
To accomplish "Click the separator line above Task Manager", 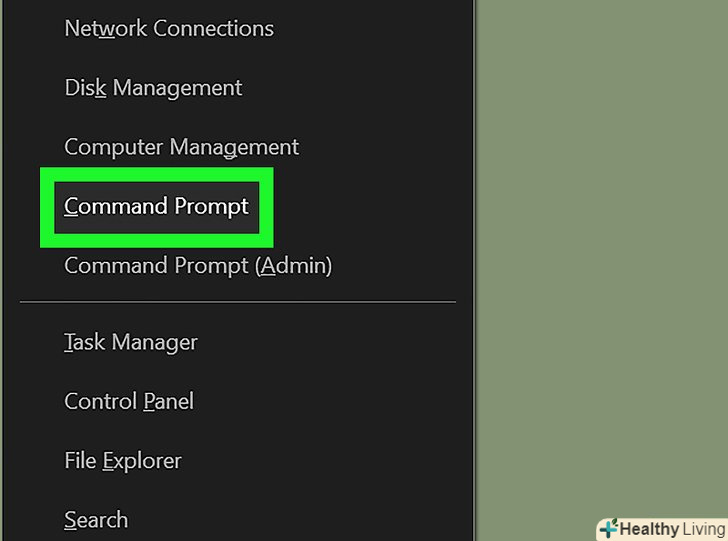I will (238, 302).
